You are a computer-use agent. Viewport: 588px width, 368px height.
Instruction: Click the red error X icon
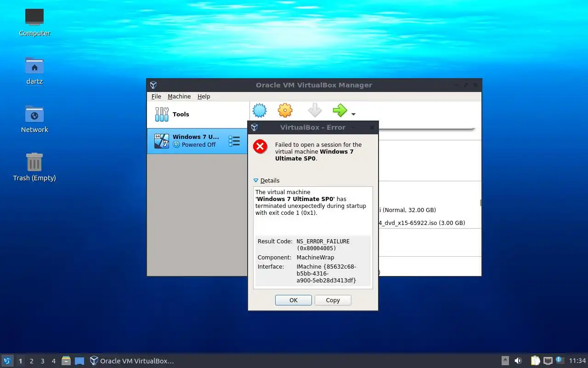point(260,147)
